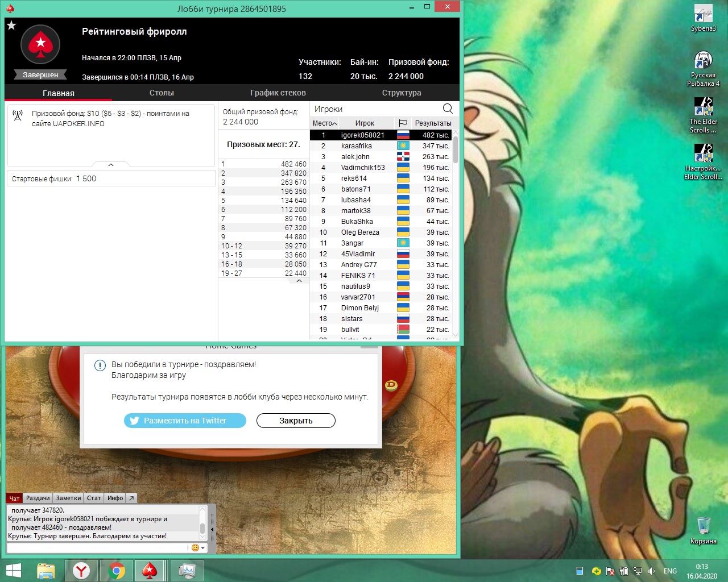This screenshot has width=728, height=582.
Task: Click the flag column header icon
Action: click(403, 123)
